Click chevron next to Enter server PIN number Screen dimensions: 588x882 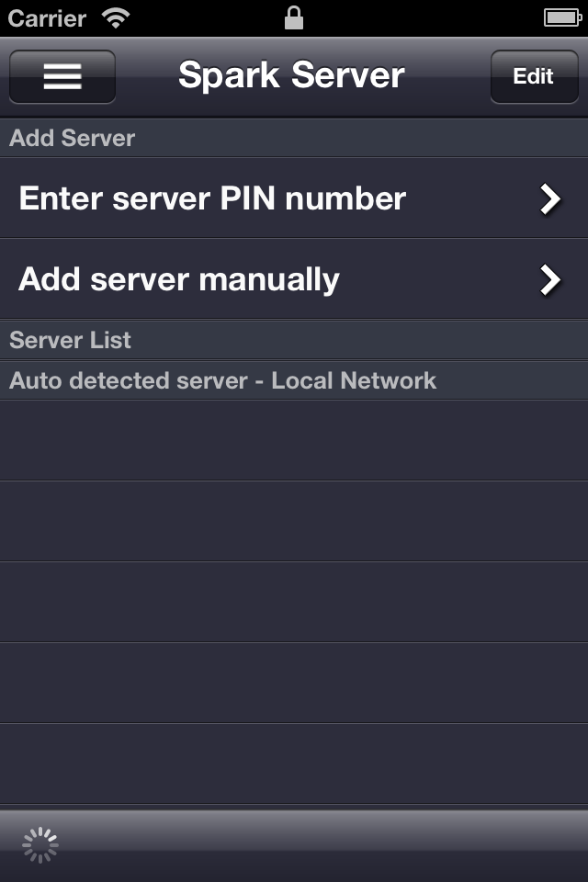point(549,199)
